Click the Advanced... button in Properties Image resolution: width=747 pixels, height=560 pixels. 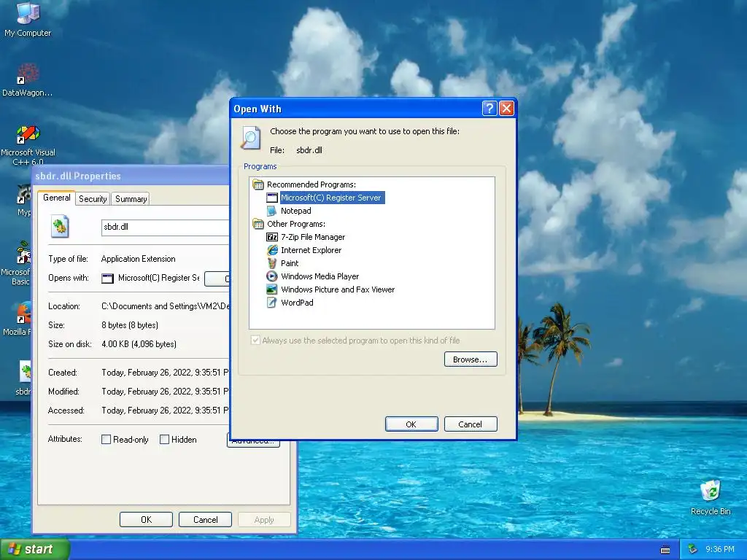[253, 443]
